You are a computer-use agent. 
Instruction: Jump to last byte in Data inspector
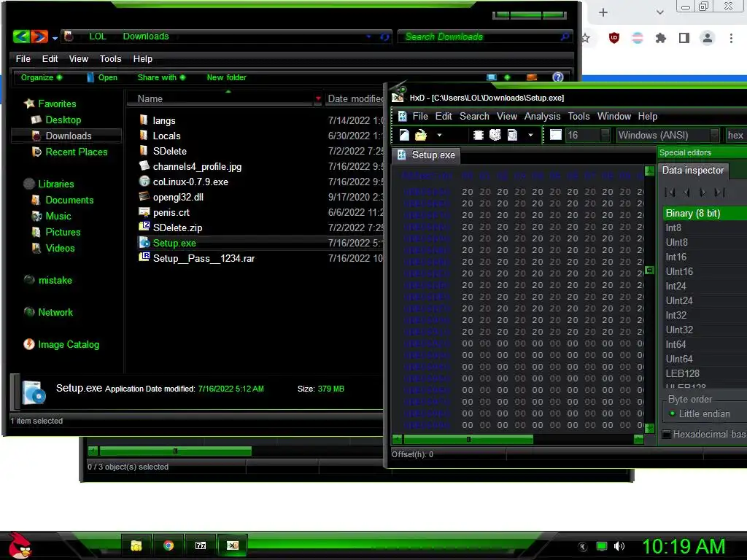tap(720, 192)
